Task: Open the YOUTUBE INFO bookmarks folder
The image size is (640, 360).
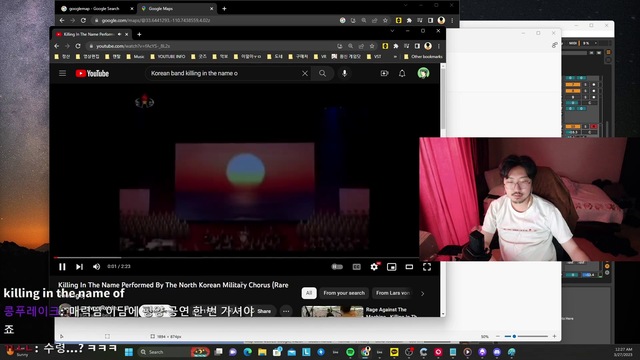Action: point(168,57)
